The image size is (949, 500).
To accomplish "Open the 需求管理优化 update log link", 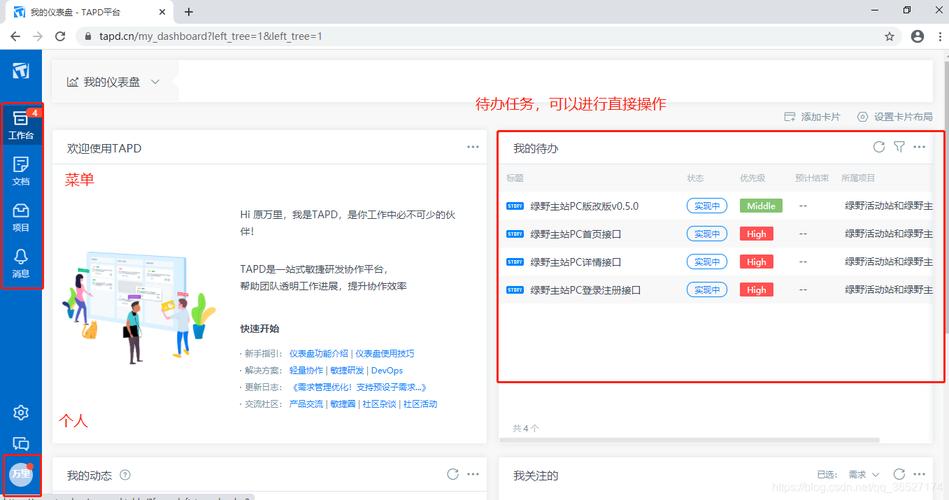I will (360, 387).
